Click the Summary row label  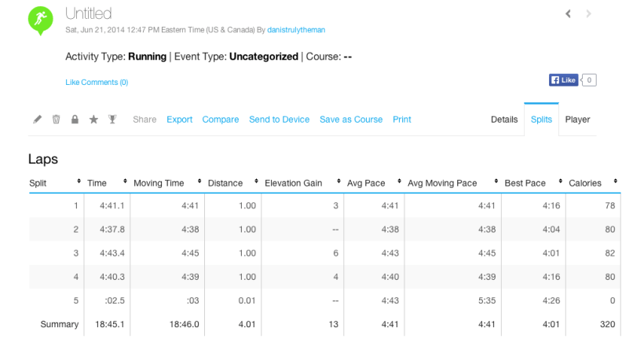click(x=60, y=324)
